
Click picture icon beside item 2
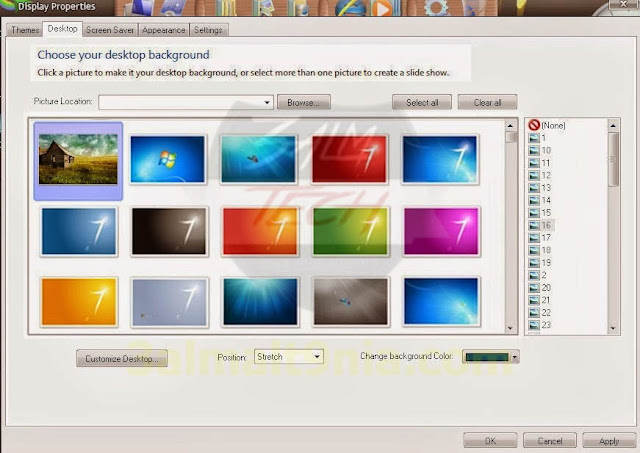point(534,275)
